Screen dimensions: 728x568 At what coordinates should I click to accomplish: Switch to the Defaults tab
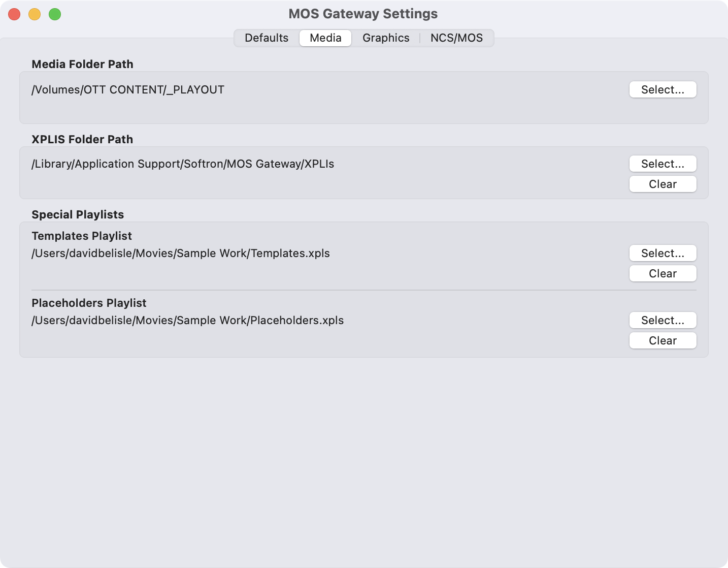[x=267, y=38]
